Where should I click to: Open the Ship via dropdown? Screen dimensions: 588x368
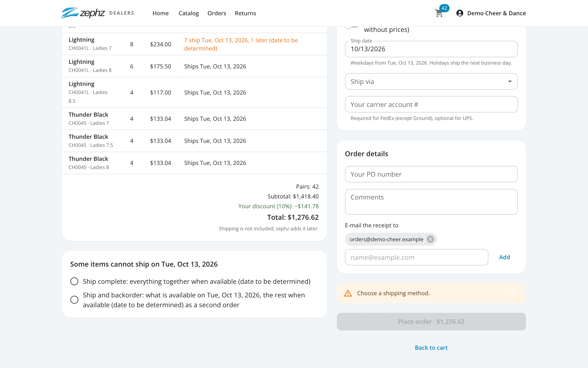(x=431, y=82)
